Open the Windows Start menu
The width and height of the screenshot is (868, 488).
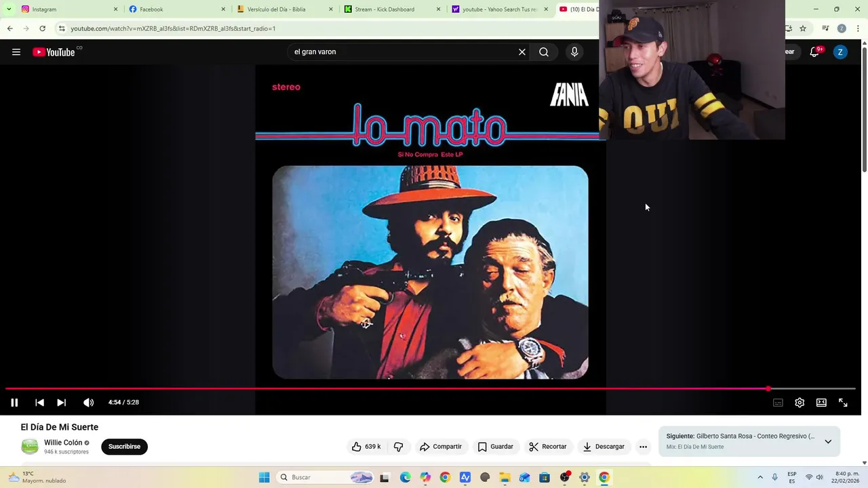[x=264, y=477]
